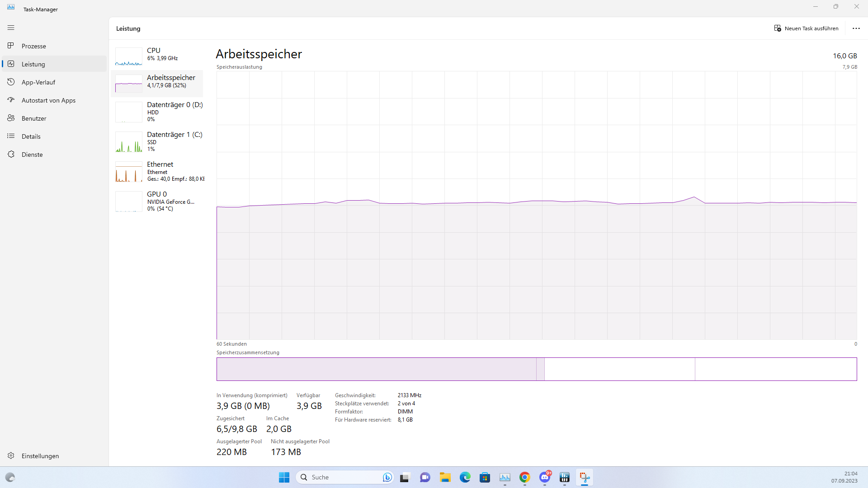
Task: Open the three-dot more options menu
Action: 856,28
